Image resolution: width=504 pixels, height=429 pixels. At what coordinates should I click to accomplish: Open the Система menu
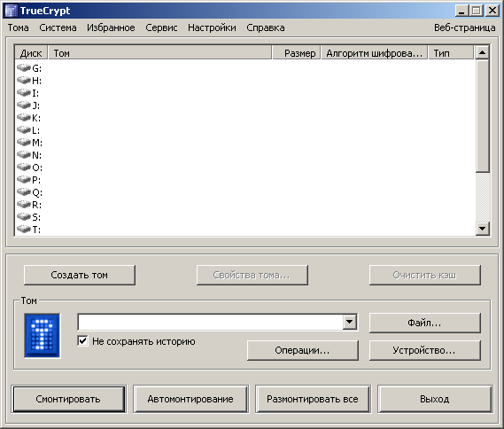[x=58, y=28]
